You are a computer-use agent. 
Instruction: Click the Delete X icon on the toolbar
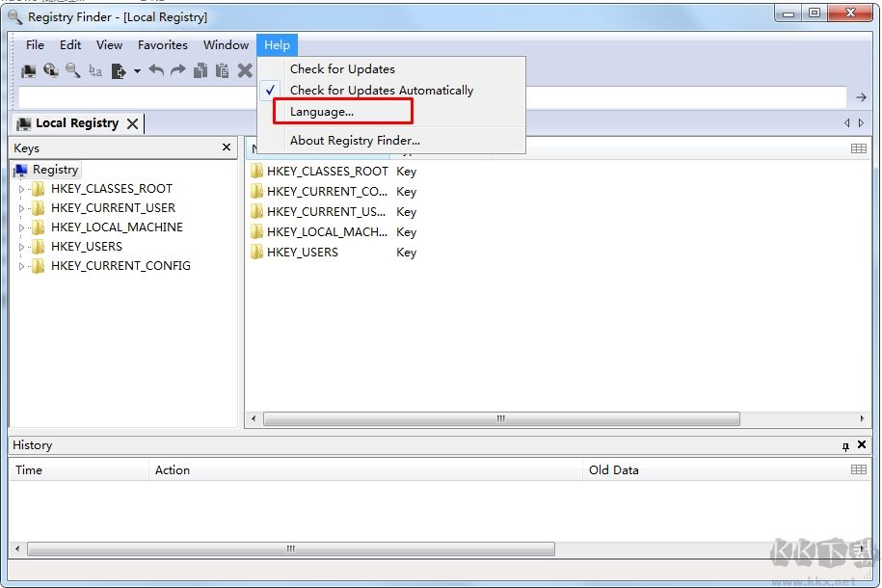pyautogui.click(x=244, y=69)
